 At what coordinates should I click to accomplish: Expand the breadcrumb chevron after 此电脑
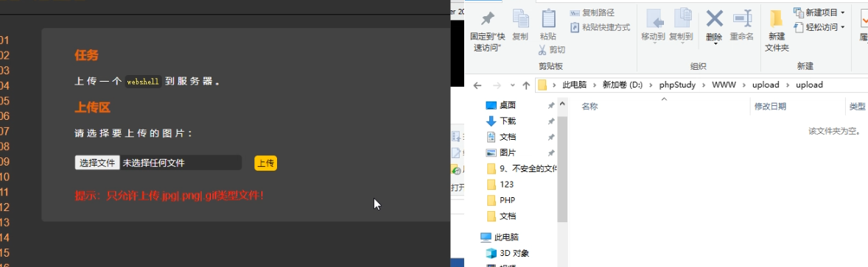[x=595, y=85]
